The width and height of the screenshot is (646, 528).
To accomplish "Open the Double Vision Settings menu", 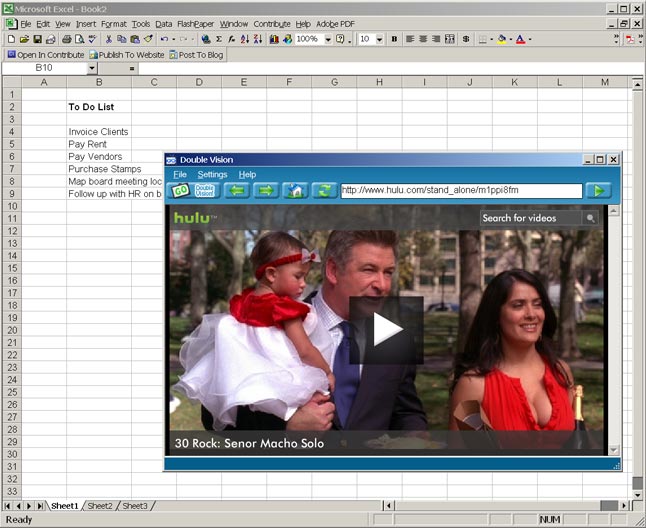I will (212, 175).
